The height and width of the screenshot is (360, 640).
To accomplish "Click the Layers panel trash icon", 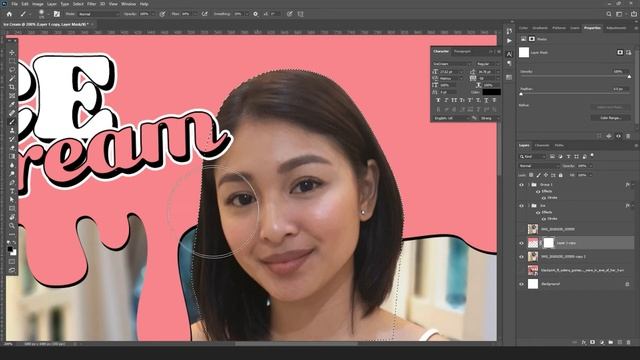I will (628, 342).
